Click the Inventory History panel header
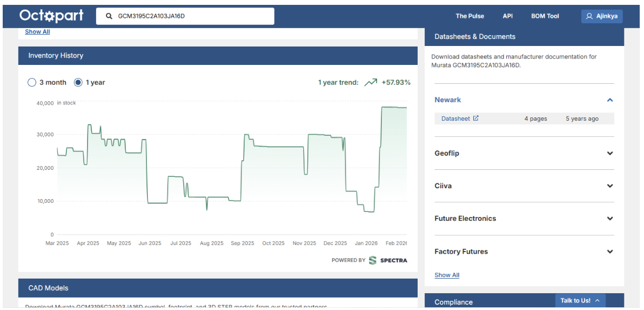This screenshot has width=644, height=310. coord(218,56)
